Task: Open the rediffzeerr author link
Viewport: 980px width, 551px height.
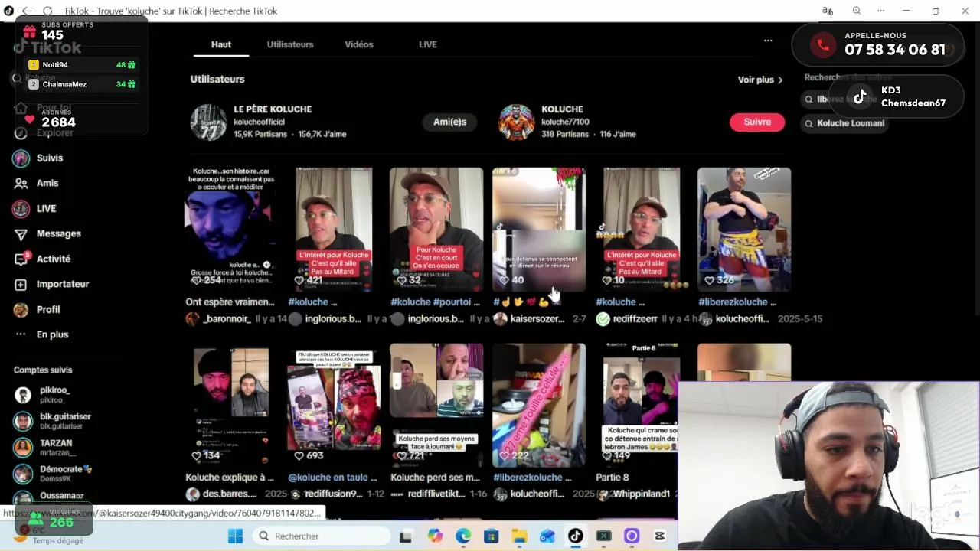Action: tap(635, 319)
